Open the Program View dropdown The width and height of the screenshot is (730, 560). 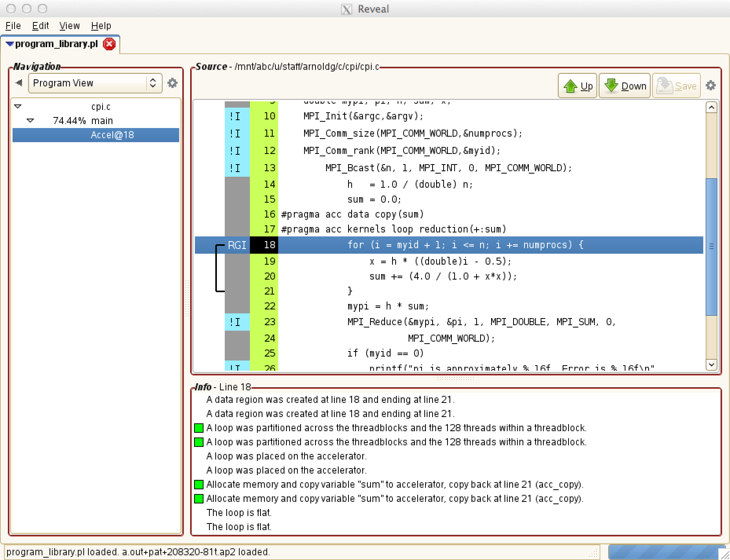tap(95, 83)
